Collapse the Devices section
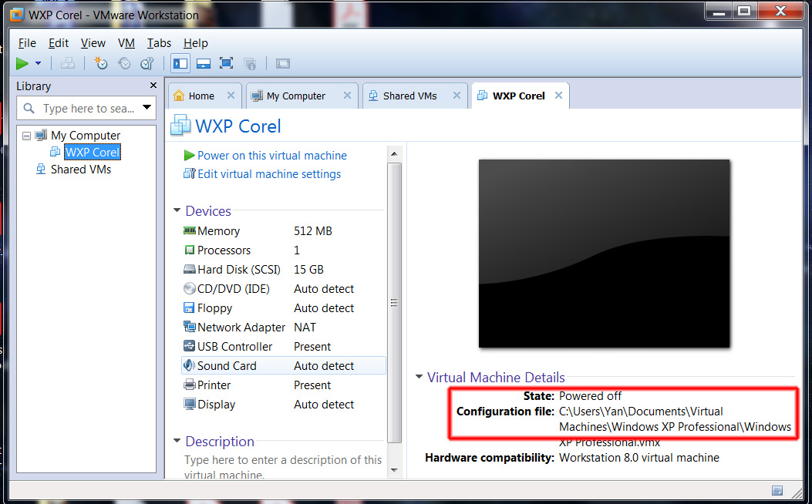The height and width of the screenshot is (504, 812). 177,210
